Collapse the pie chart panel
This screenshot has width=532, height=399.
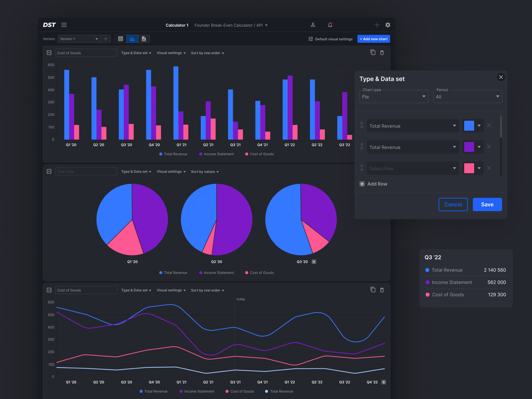(49, 171)
